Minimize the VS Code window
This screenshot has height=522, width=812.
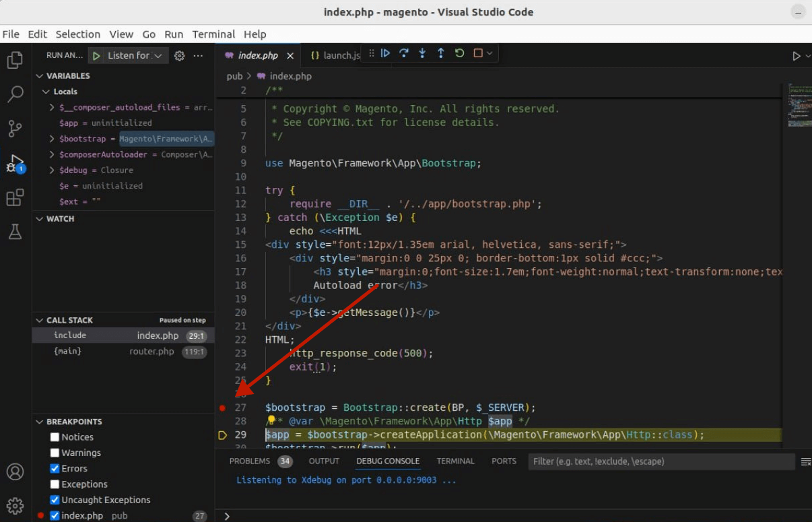click(x=797, y=12)
